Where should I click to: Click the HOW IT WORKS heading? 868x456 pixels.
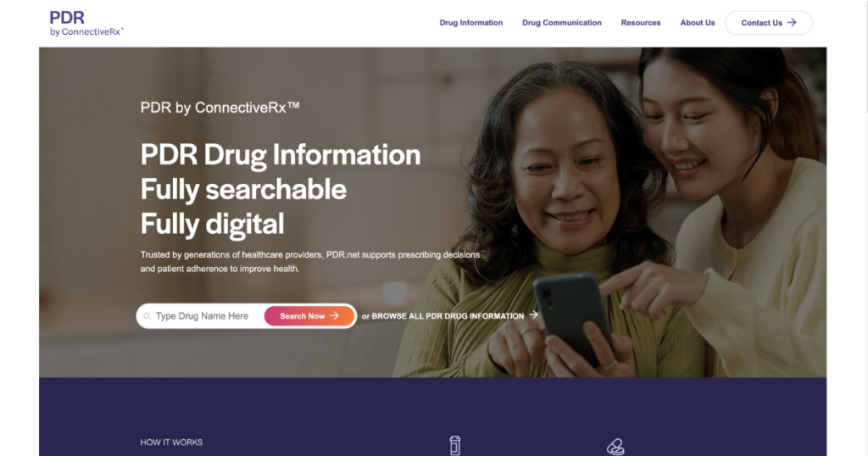[x=171, y=442]
